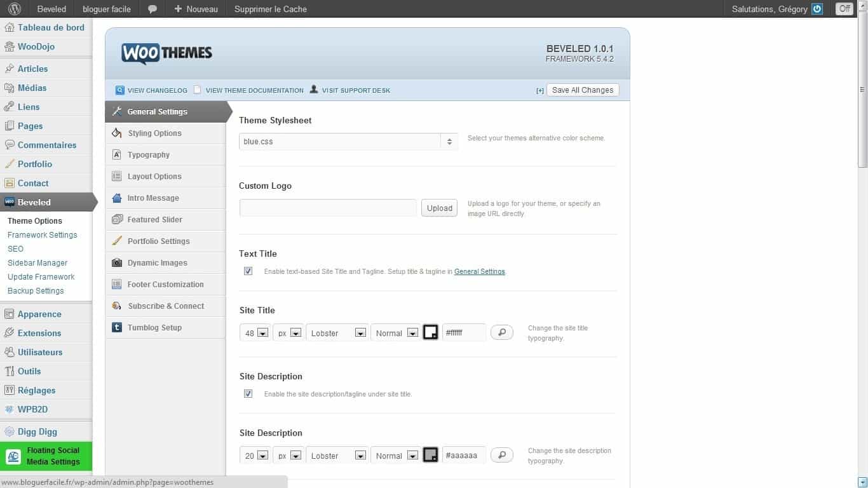
Task: Open Site Title px unit dropdown
Action: point(288,333)
